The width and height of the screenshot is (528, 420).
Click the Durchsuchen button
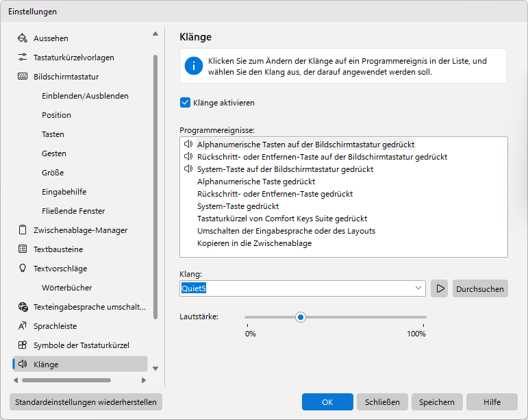(x=480, y=288)
